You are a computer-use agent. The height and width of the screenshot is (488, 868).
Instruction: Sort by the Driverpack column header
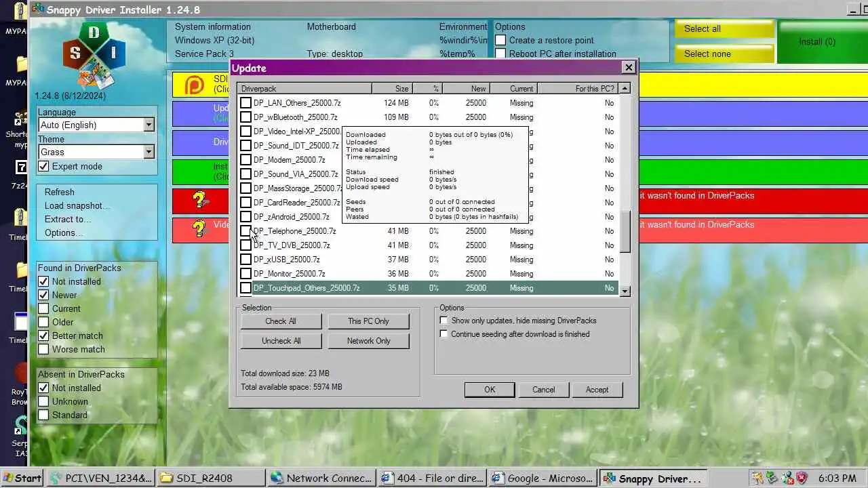tap(304, 88)
